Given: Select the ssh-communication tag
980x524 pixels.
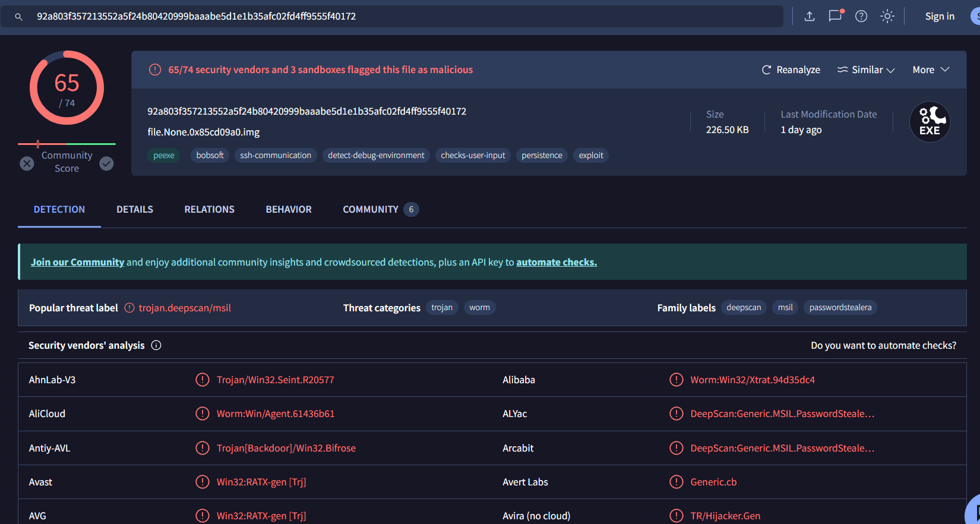Looking at the screenshot, I should click(276, 155).
